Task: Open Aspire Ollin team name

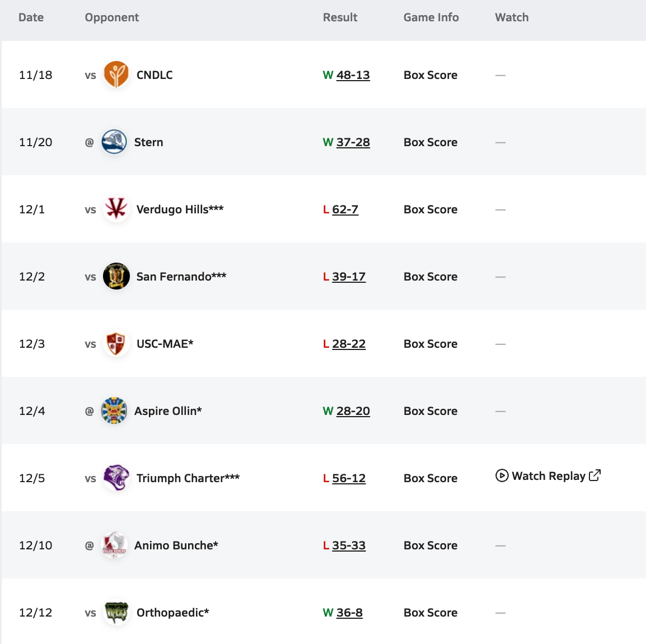Action: [168, 411]
